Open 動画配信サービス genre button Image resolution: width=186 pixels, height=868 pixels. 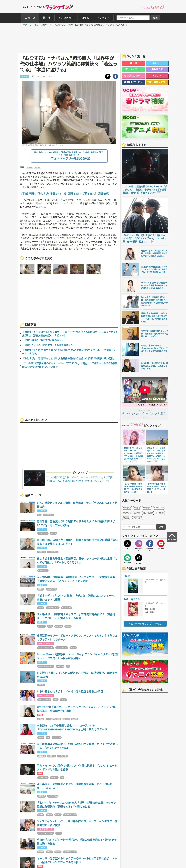tap(133, 82)
